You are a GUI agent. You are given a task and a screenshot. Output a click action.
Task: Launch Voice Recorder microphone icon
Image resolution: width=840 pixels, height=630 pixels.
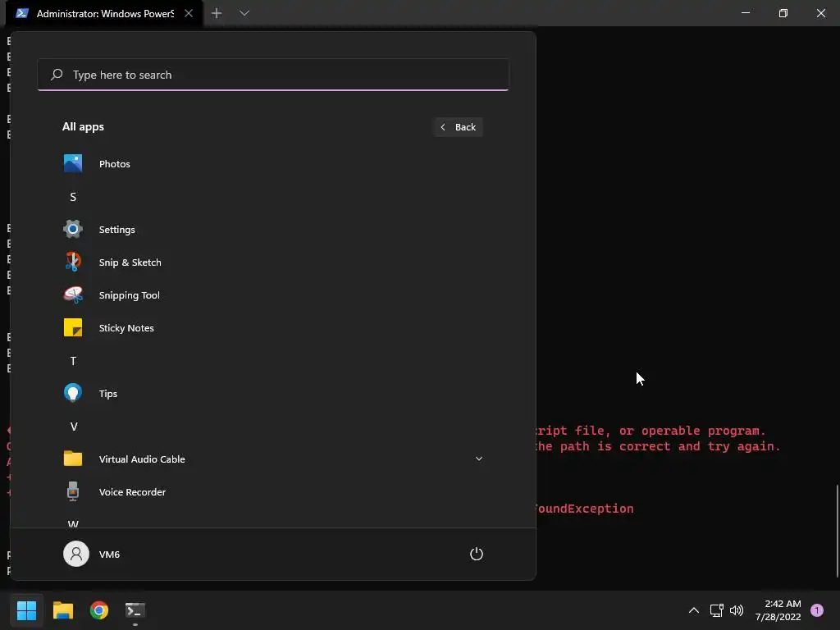tap(73, 492)
